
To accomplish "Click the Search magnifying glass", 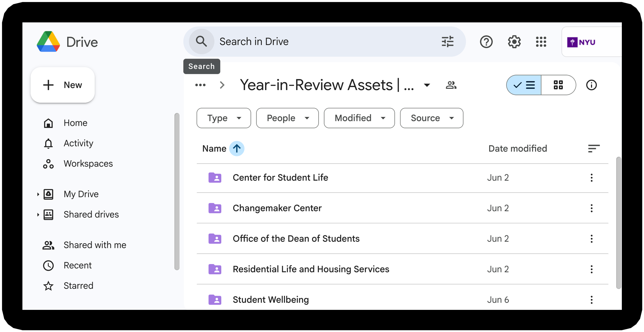I will [x=201, y=41].
